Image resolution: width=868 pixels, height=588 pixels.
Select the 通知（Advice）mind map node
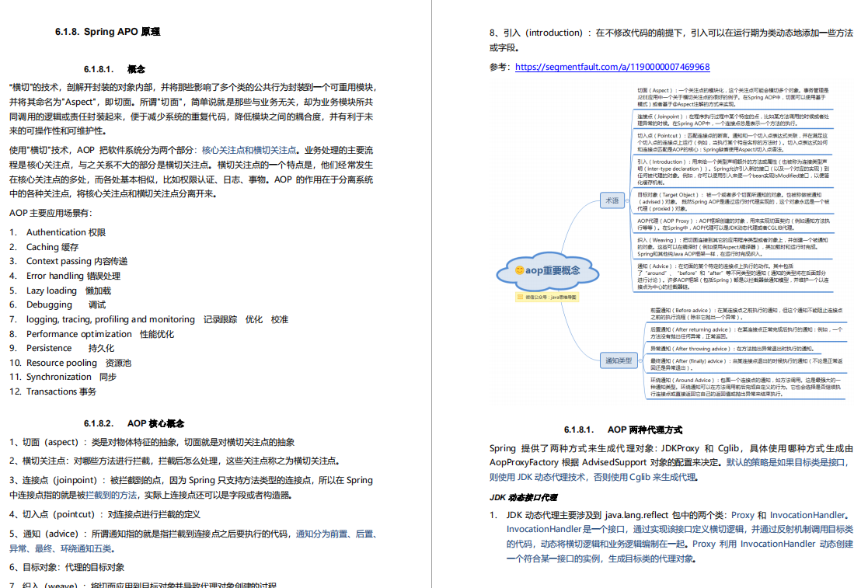(x=735, y=274)
